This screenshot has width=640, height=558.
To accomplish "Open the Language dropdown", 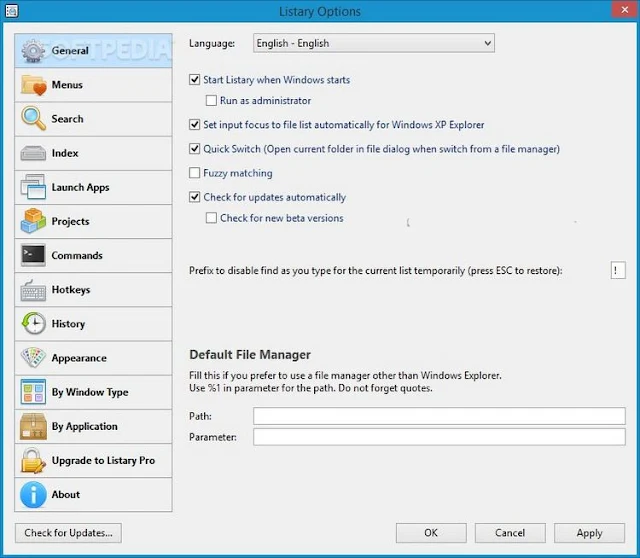I will point(373,43).
